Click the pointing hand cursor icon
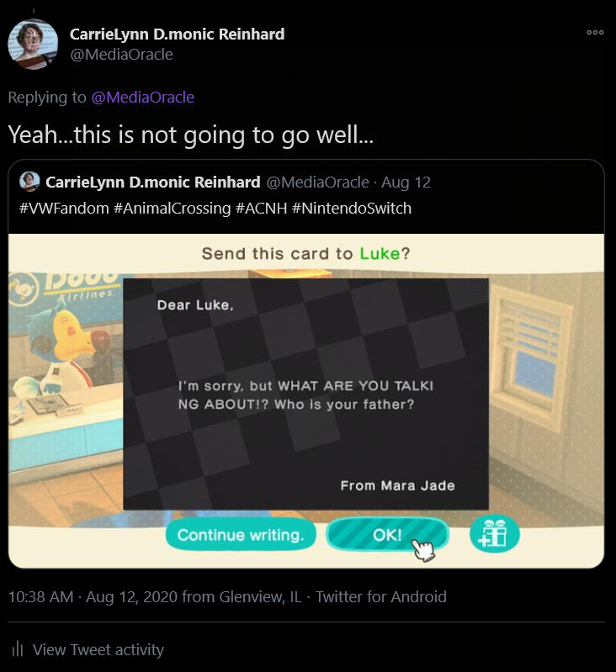616x672 pixels. click(x=423, y=550)
